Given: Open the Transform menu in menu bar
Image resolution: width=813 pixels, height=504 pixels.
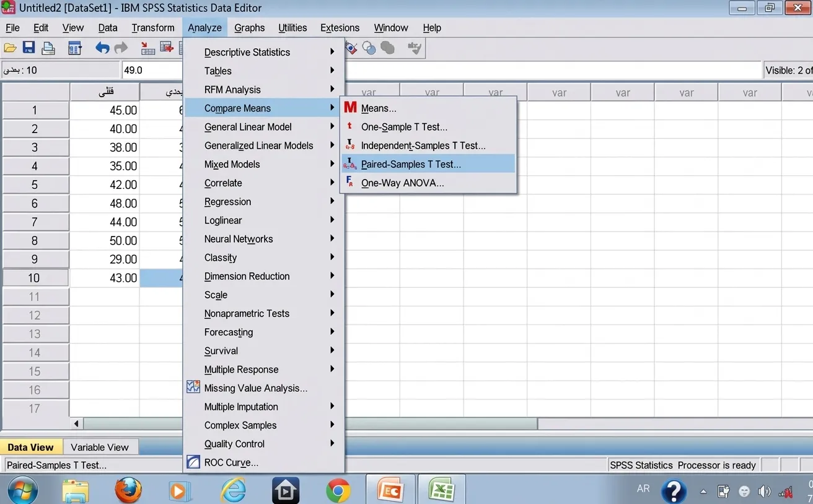Looking at the screenshot, I should 153,28.
